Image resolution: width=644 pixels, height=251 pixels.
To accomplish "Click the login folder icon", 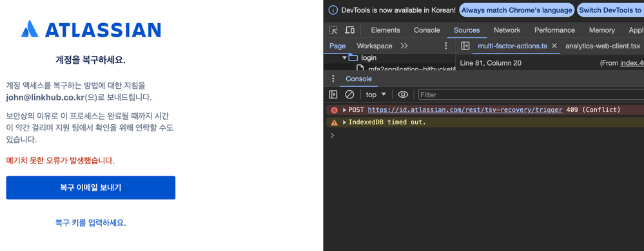I will coord(353,58).
